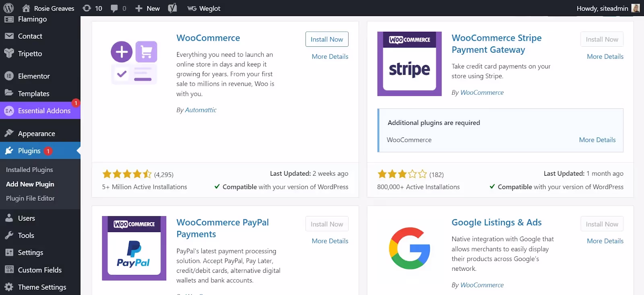Click the Tripetto cube icon
644x295 pixels.
9,53
